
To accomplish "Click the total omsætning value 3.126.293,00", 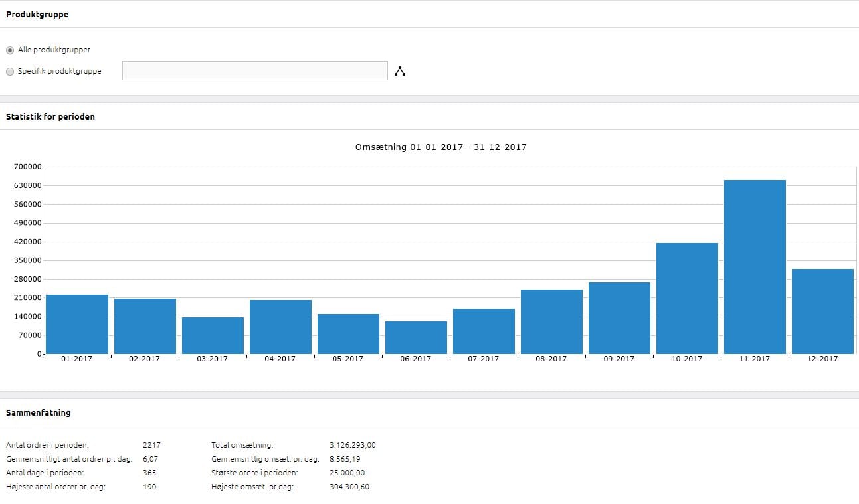I will click(x=352, y=445).
